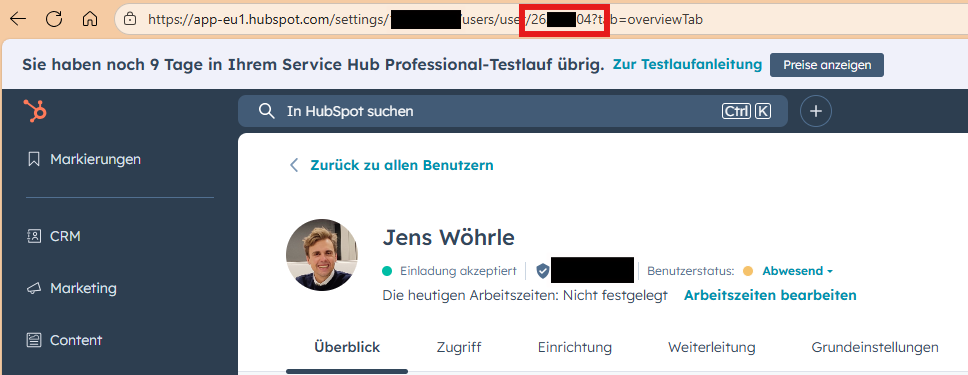
Task: Switch to the Einrichtung tab
Action: pyautogui.click(x=575, y=347)
